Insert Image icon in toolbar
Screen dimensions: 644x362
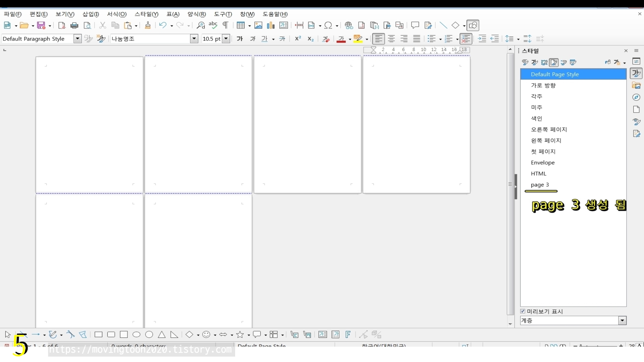point(258,25)
